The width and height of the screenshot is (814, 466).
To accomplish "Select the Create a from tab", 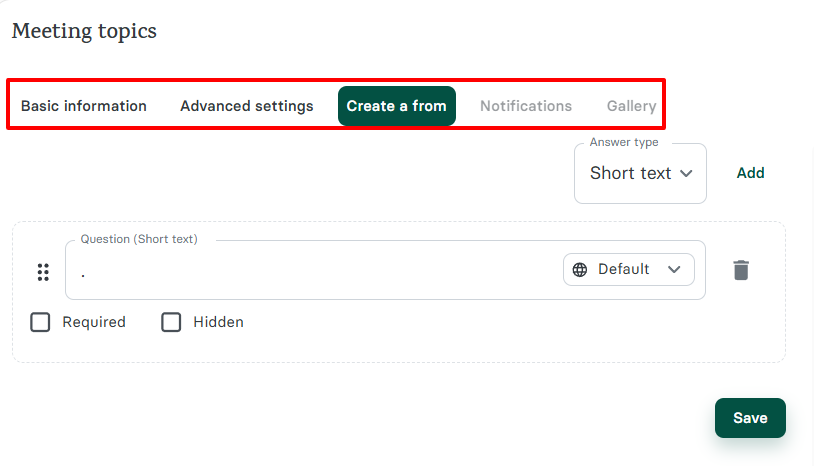I will point(397,106).
